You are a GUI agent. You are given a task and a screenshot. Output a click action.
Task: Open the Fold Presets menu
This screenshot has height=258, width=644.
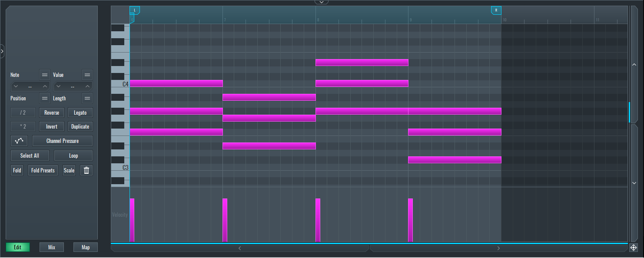(43, 170)
